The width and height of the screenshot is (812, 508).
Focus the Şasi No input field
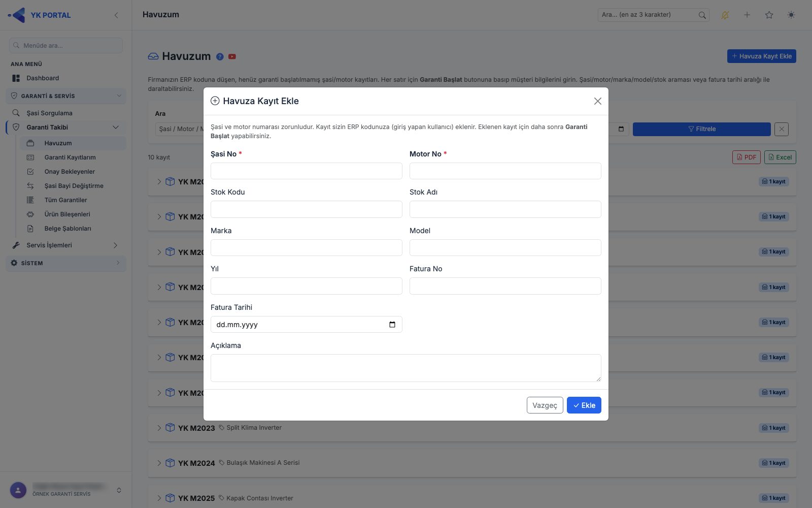click(306, 171)
